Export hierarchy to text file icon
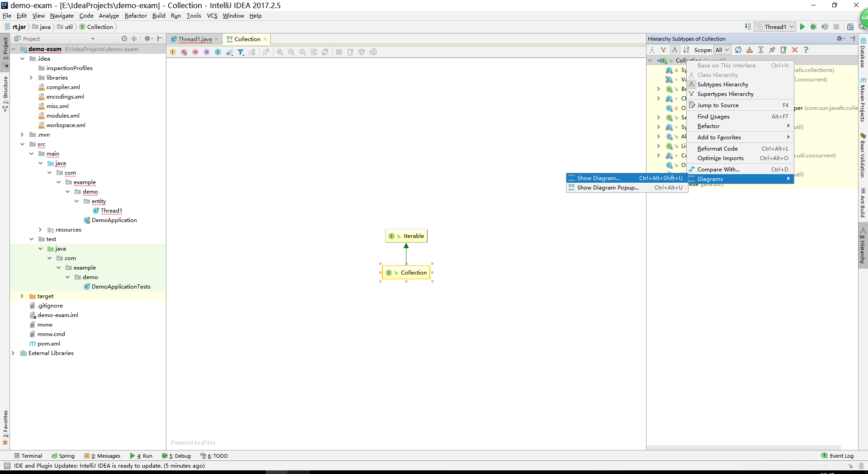The image size is (868, 474). point(783,50)
